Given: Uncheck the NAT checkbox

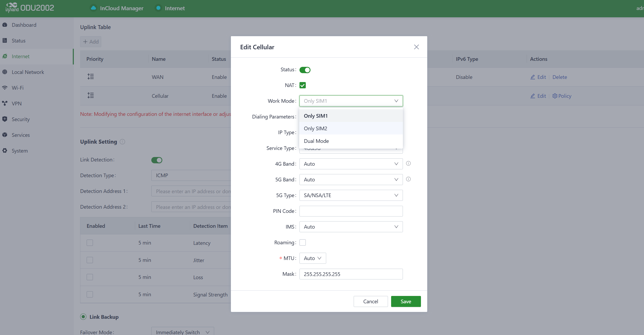Looking at the screenshot, I should [x=303, y=85].
